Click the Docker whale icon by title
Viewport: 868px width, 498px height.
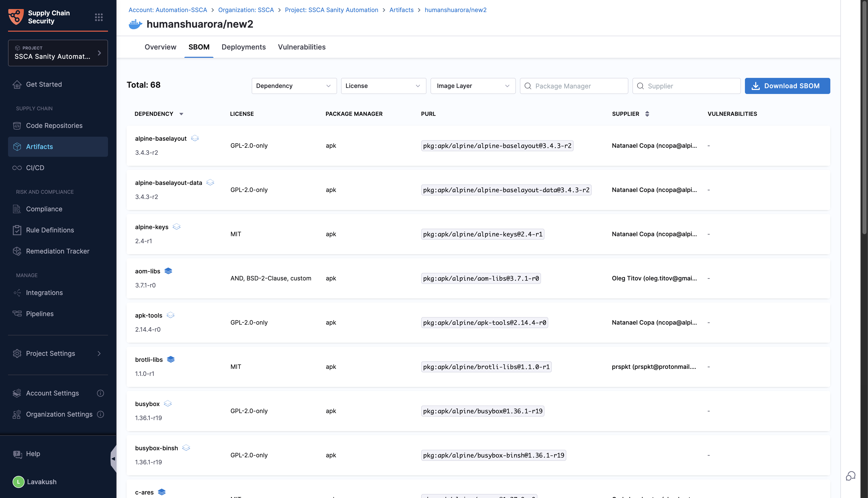pyautogui.click(x=135, y=24)
